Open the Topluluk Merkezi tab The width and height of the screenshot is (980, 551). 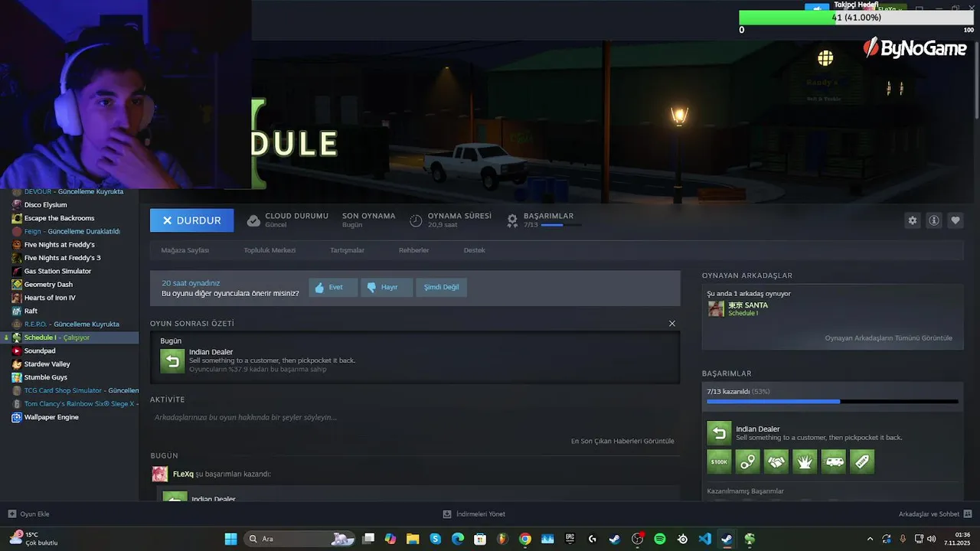(269, 250)
